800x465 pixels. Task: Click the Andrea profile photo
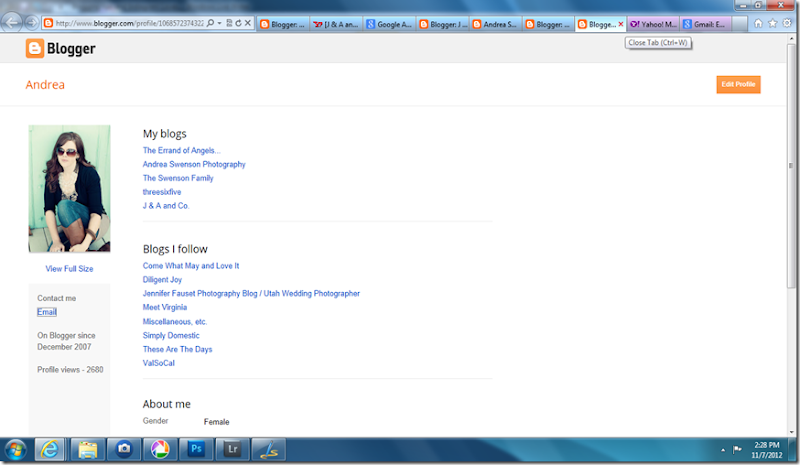69,189
